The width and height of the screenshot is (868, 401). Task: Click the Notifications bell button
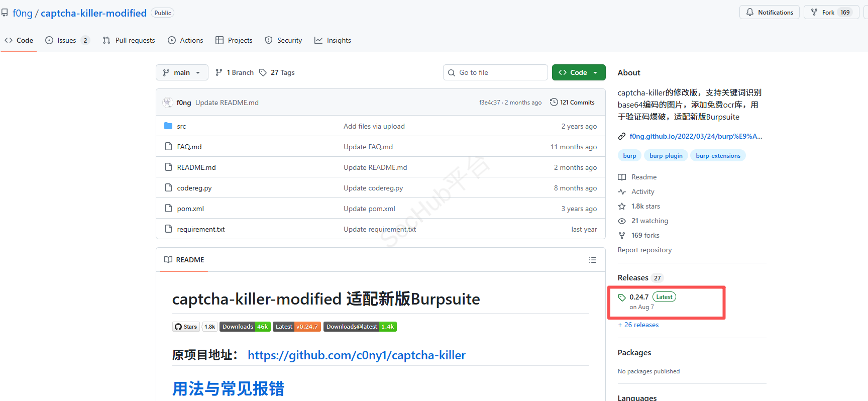coord(769,13)
